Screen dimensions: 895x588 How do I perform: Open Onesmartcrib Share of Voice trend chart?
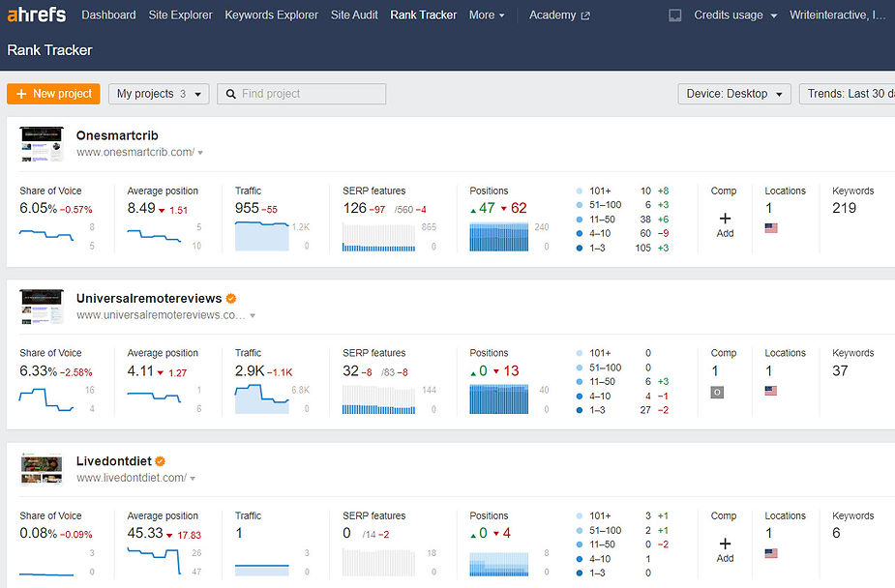coord(46,235)
